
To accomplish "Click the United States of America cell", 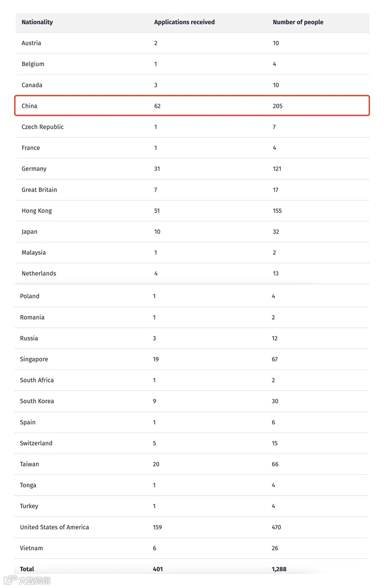I will [x=54, y=527].
